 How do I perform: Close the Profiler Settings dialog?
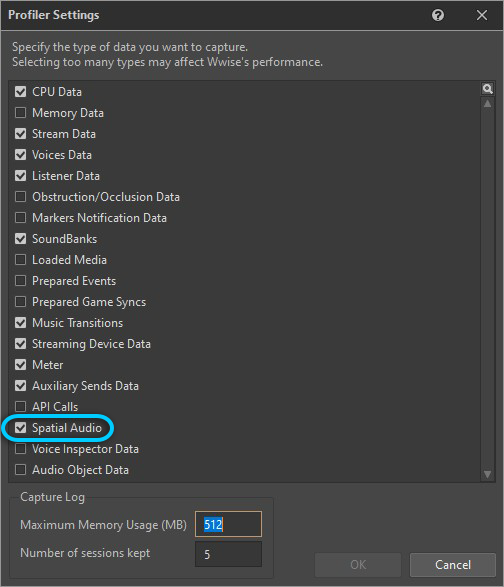pyautogui.click(x=482, y=15)
